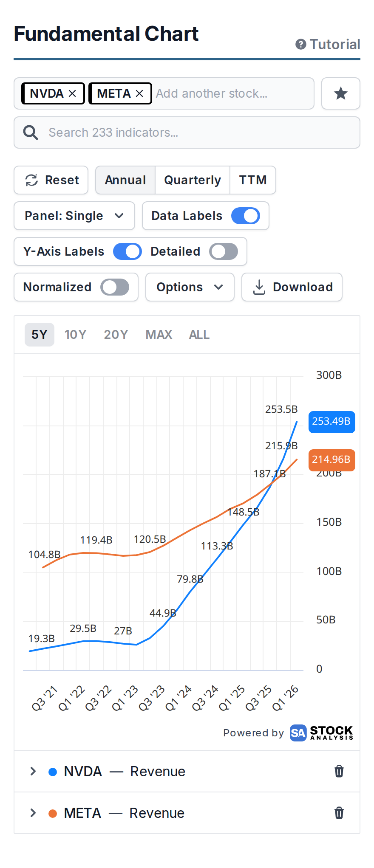The image size is (374, 868).
Task: Click the 215.9B data label
Action: tap(281, 446)
